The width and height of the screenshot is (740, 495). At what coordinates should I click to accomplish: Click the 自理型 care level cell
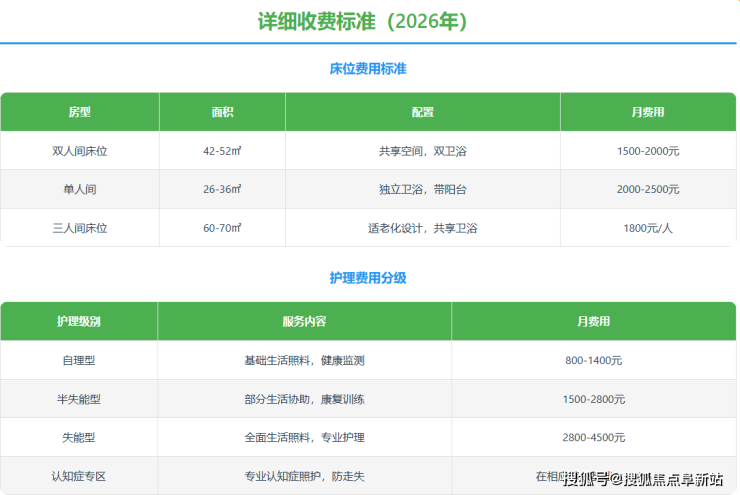[79, 360]
